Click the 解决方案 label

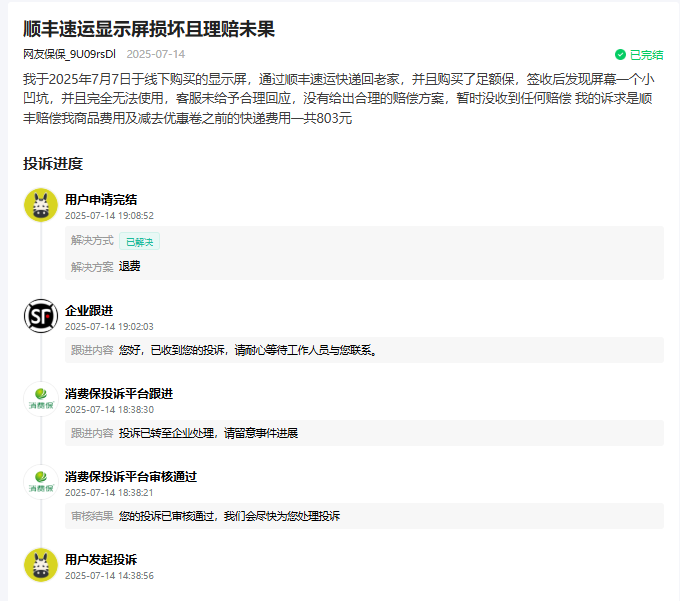pyautogui.click(x=92, y=267)
